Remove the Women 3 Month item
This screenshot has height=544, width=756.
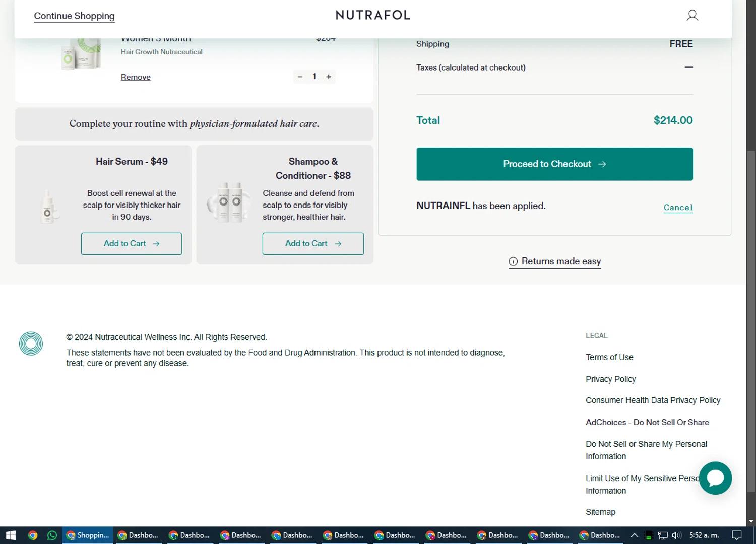(136, 77)
